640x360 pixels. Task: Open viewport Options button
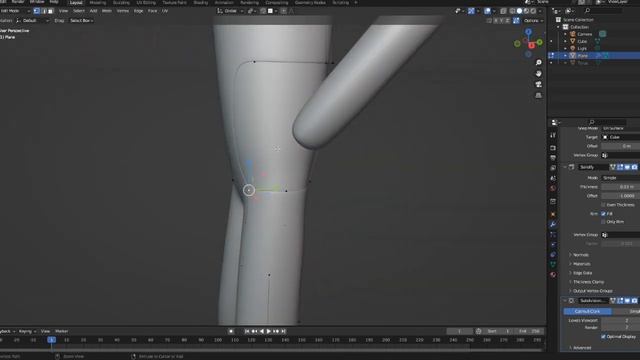(x=533, y=20)
